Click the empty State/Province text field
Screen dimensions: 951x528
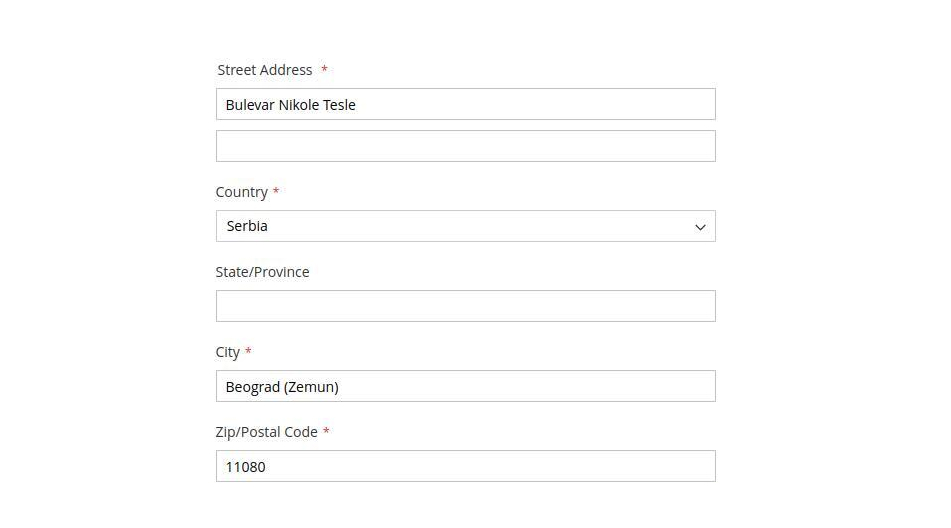pos(465,306)
